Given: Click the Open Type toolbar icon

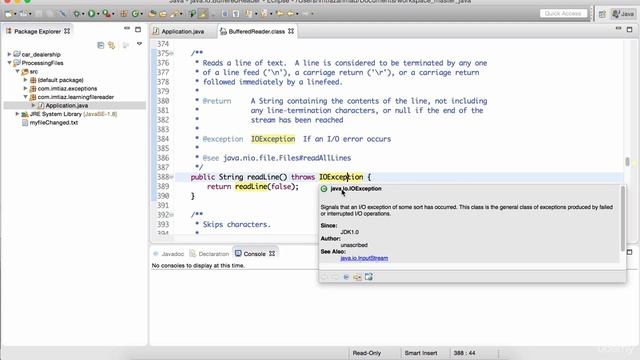Looking at the screenshot, I should coord(152,14).
